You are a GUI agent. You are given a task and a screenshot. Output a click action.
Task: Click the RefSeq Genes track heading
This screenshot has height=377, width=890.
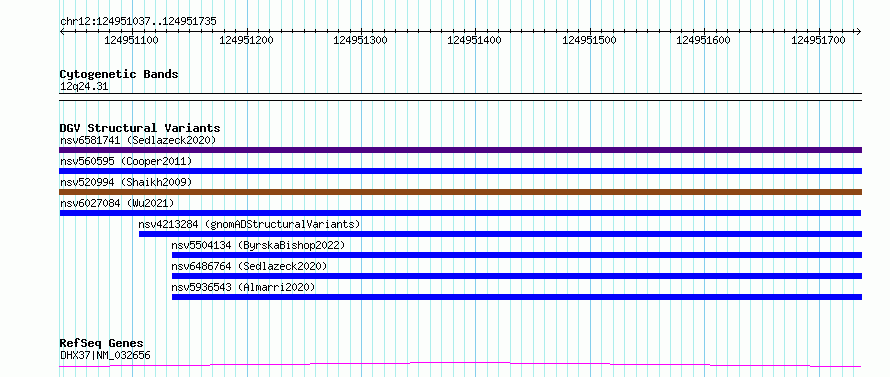pyautogui.click(x=101, y=344)
